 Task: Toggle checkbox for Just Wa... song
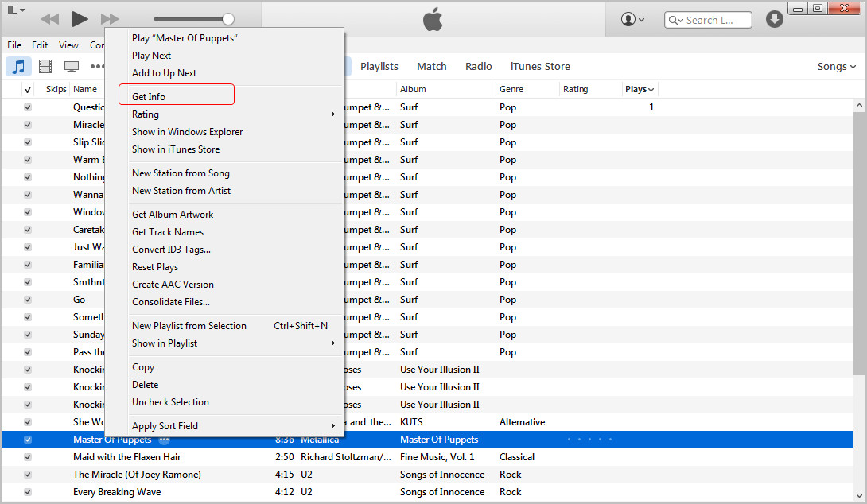click(x=28, y=247)
